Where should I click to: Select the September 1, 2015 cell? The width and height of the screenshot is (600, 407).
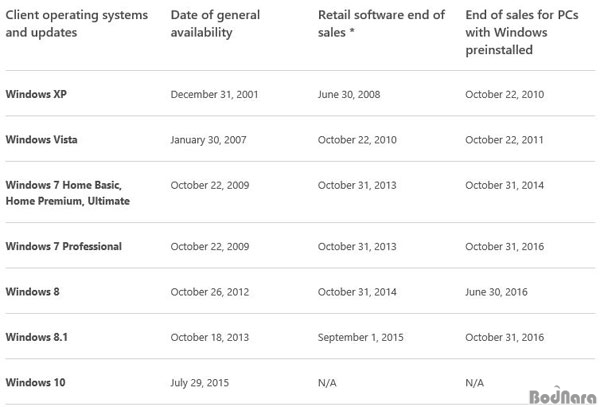coord(360,337)
